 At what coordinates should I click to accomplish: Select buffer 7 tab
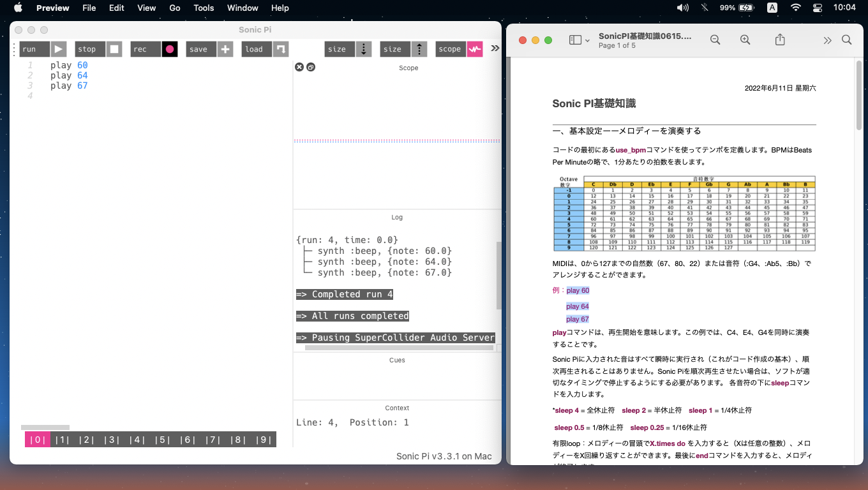[213, 440]
